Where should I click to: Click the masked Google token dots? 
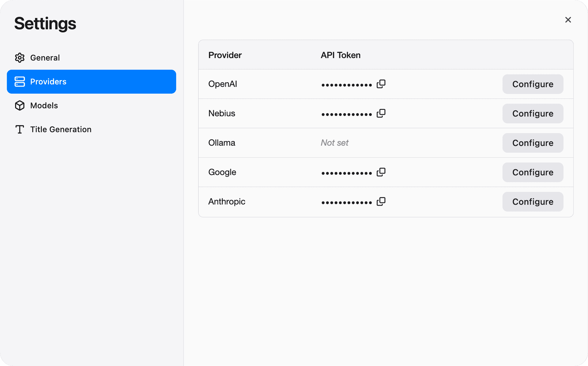(x=347, y=173)
